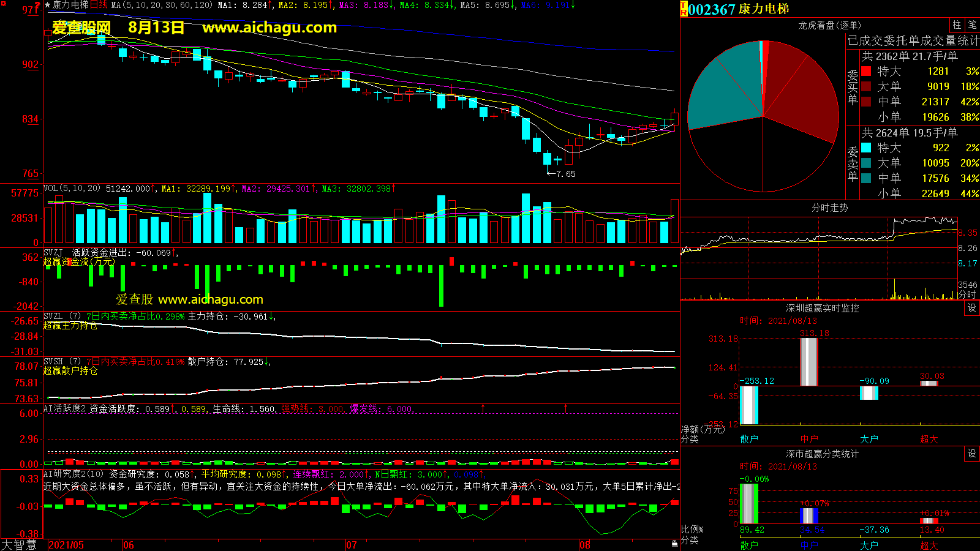980x551 pixels.
Task: Switch 龙虎看盘 to 笔 tick view
Action: 972,25
